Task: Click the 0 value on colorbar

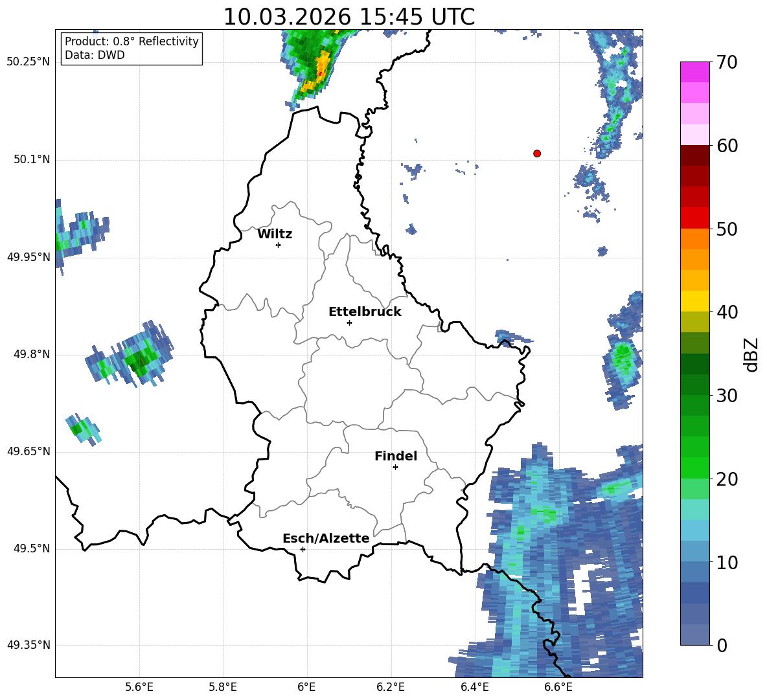Action: click(722, 646)
